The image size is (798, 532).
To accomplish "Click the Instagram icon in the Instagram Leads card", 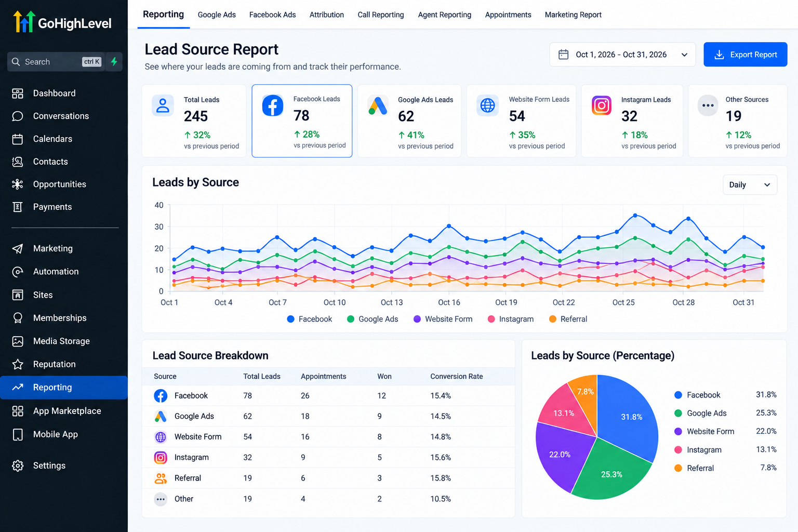I will [602, 105].
